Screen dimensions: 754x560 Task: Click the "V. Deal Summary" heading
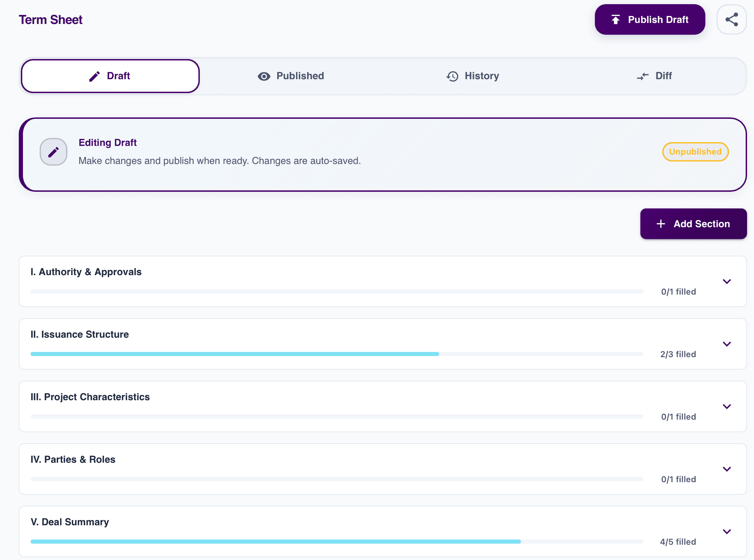pos(69,522)
